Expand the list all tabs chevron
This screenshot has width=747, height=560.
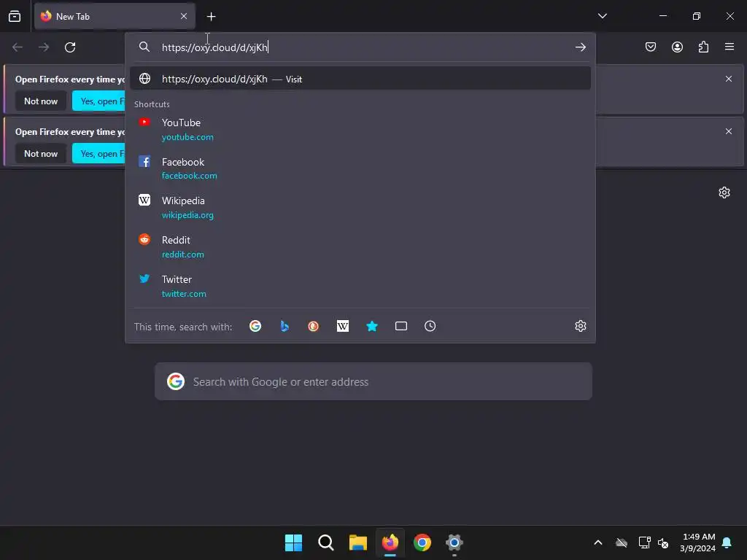tap(603, 16)
